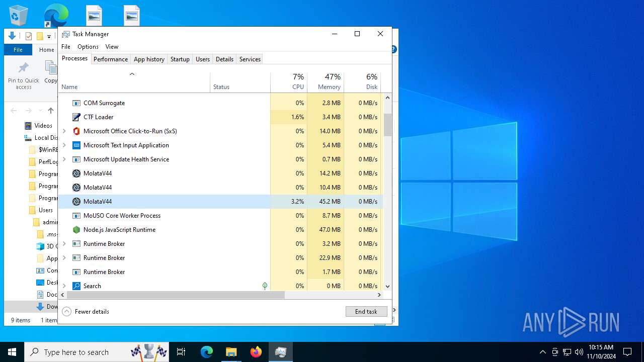Click the horizontal scrollbar thumb in Task Manager
Viewport: 644px width, 362px height.
176,295
